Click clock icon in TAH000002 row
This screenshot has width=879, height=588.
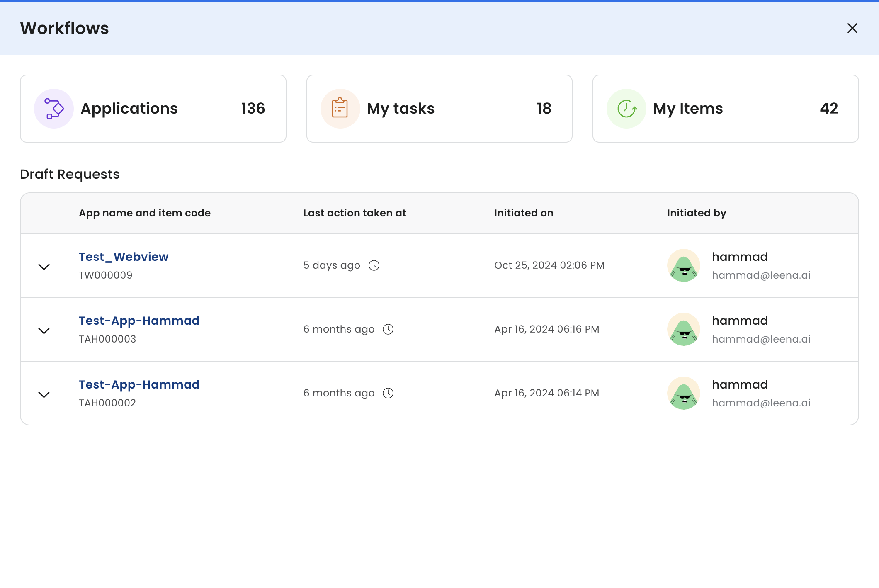click(x=388, y=393)
